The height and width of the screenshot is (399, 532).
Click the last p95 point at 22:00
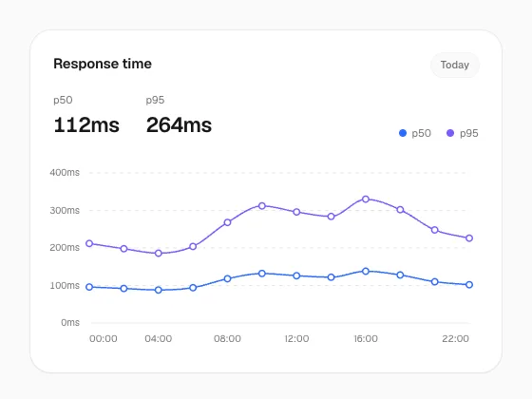coord(469,238)
